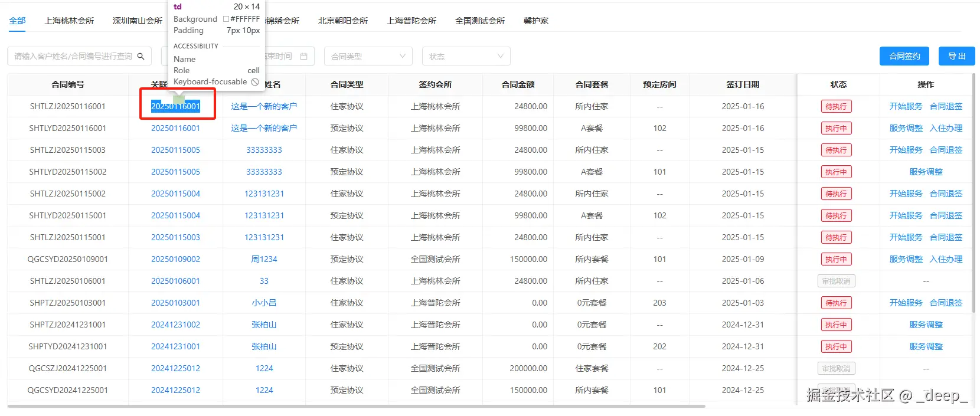Open link 20241225012 in row QGCSYD20241225001
The image size is (980, 416).
[x=175, y=390]
